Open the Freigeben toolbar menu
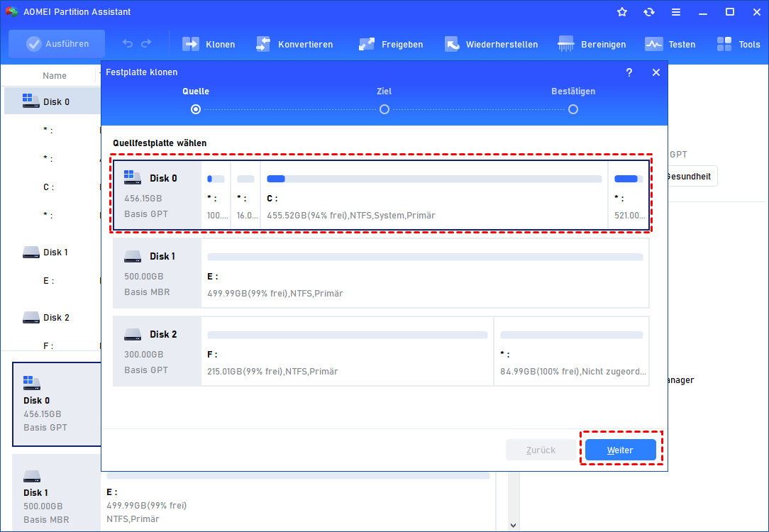The height and width of the screenshot is (532, 769). pyautogui.click(x=390, y=44)
